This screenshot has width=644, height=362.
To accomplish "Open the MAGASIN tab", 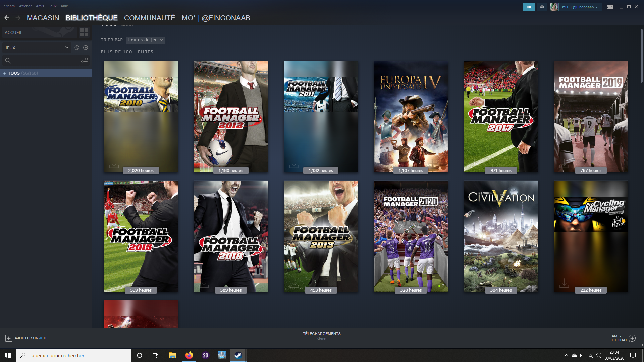I will [43, 18].
